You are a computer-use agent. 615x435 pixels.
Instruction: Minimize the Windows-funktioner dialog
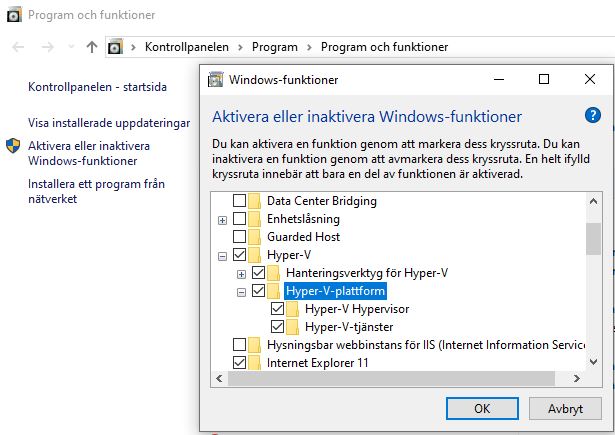(x=499, y=80)
